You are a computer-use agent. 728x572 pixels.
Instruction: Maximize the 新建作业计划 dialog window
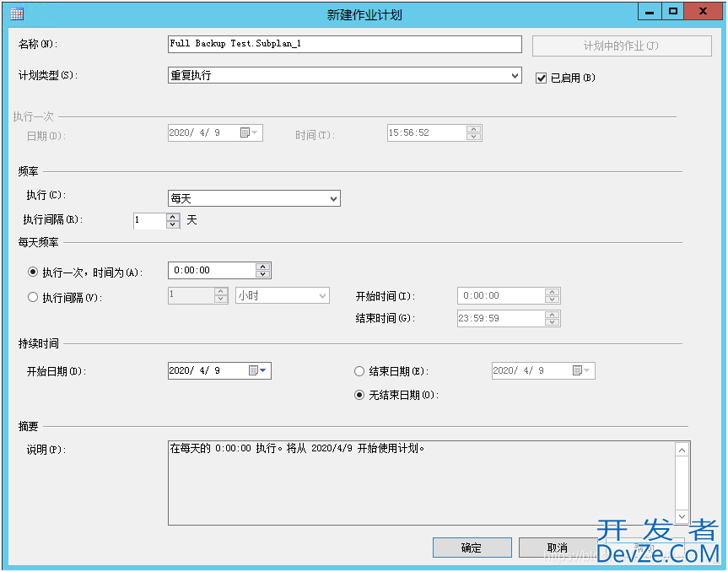(672, 12)
